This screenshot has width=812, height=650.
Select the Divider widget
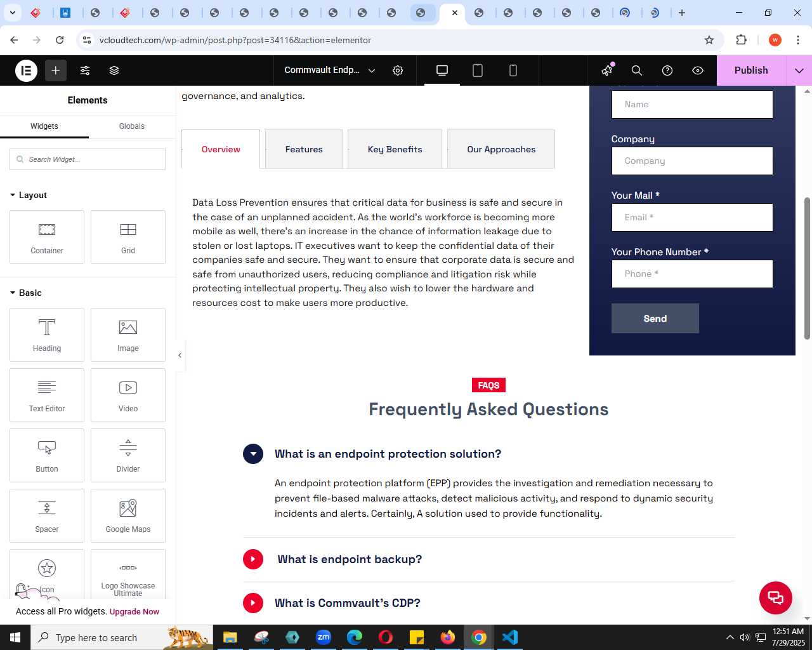[128, 455]
